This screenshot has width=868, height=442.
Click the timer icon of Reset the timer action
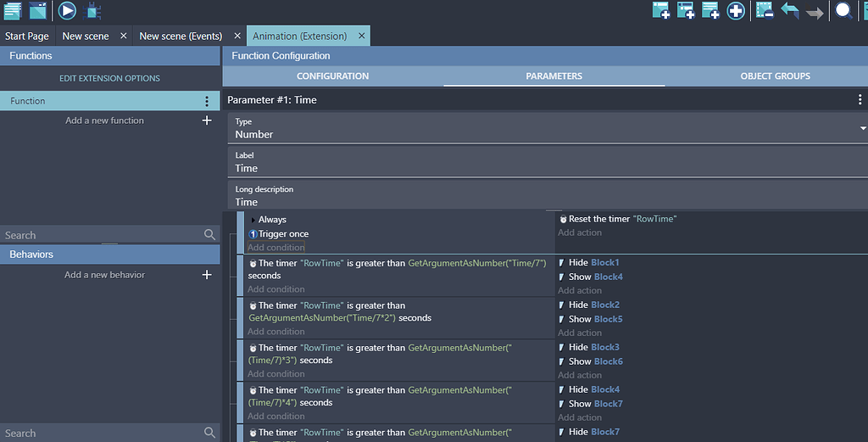(564, 220)
